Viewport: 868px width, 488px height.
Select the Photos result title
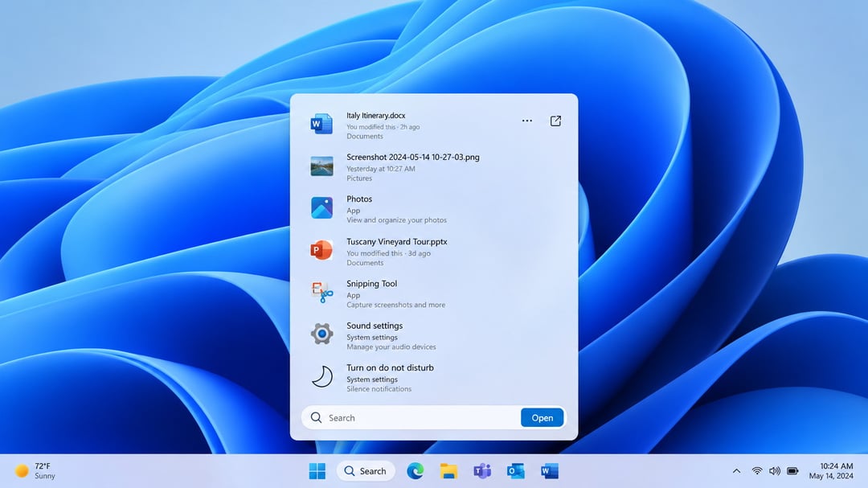click(x=359, y=199)
